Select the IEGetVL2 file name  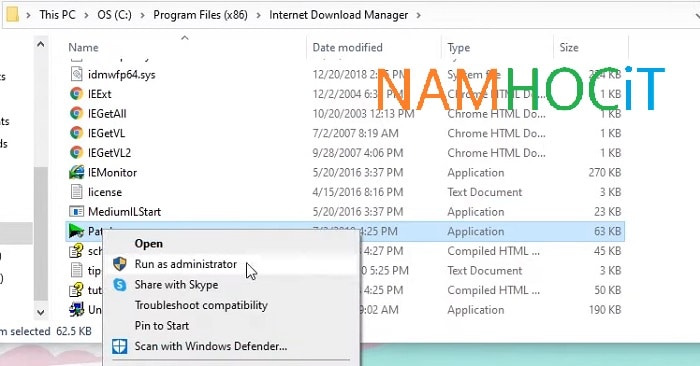[x=109, y=153]
